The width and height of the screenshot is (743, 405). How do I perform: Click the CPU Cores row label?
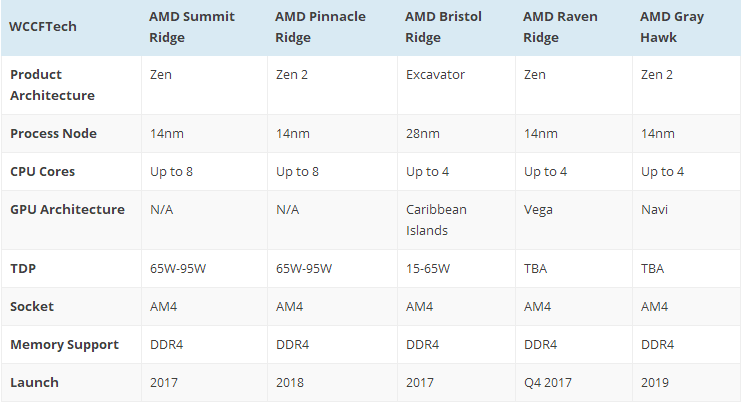[42, 171]
